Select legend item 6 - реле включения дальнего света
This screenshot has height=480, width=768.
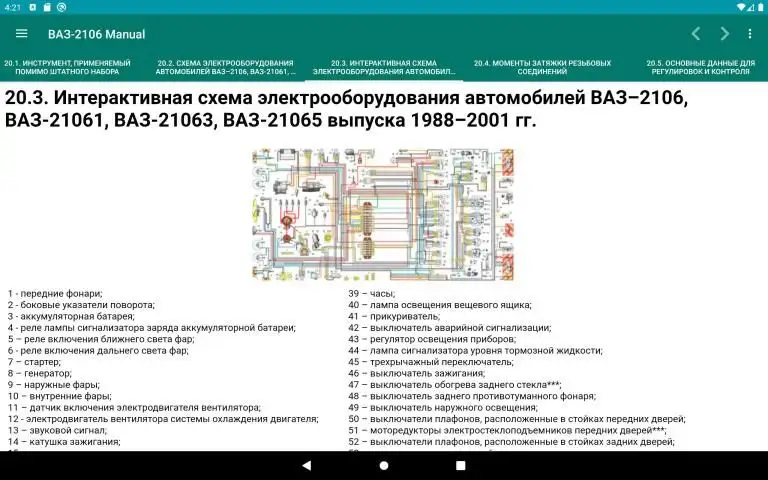(98, 350)
